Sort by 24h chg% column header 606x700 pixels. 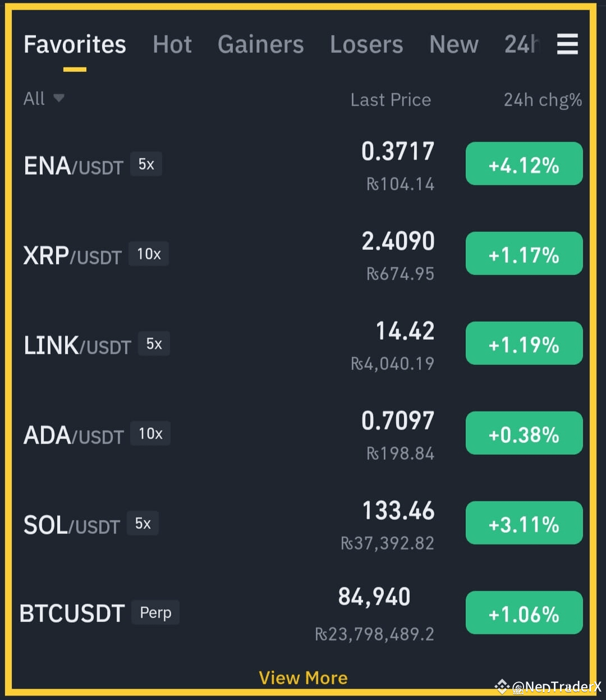click(543, 100)
